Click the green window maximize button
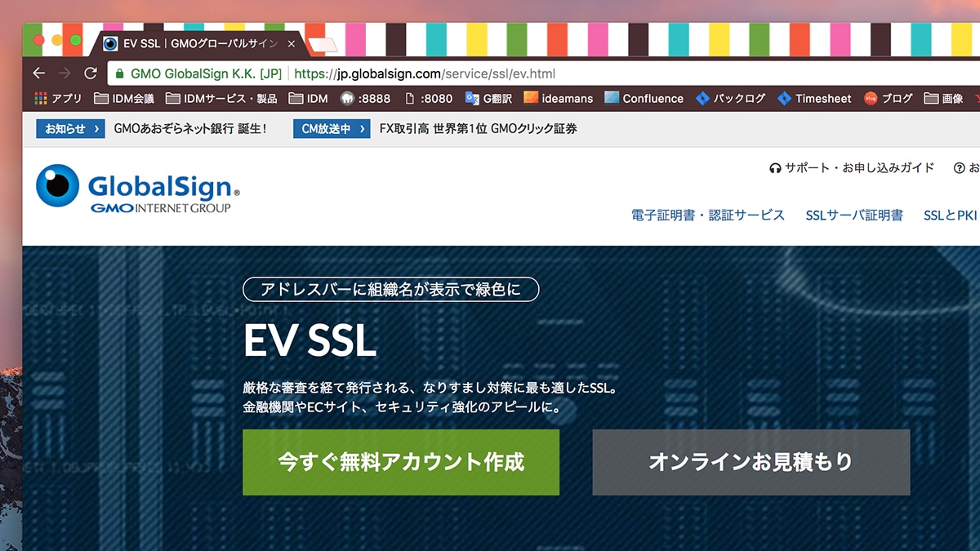980x551 pixels. click(76, 39)
